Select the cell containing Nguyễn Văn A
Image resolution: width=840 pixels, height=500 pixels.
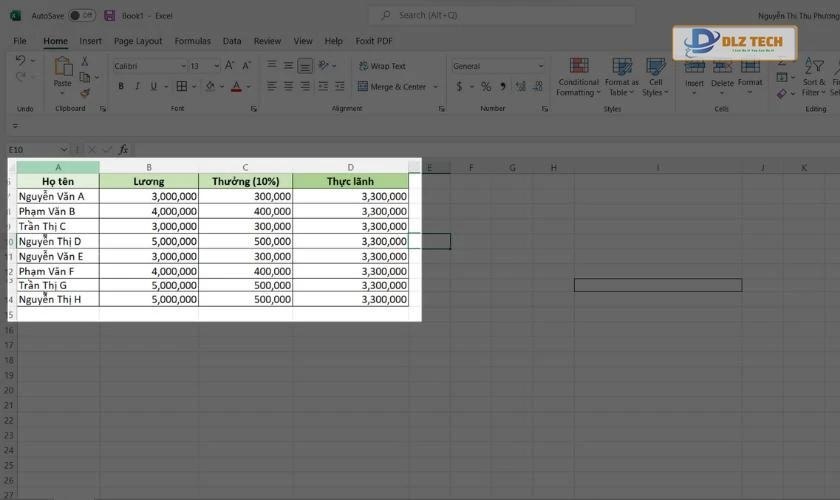(57, 196)
